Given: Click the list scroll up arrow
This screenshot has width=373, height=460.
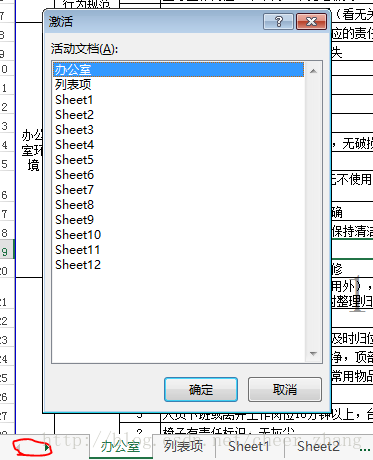Looking at the screenshot, I should [x=313, y=71].
